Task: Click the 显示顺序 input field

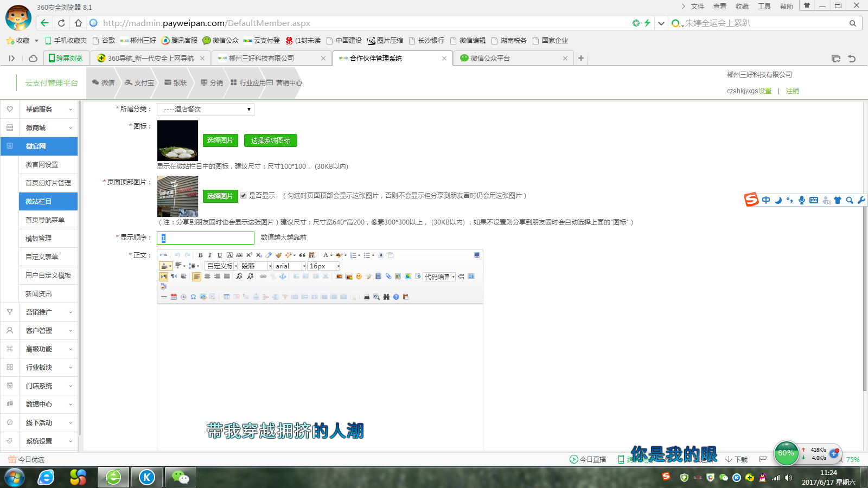Action: click(x=206, y=238)
